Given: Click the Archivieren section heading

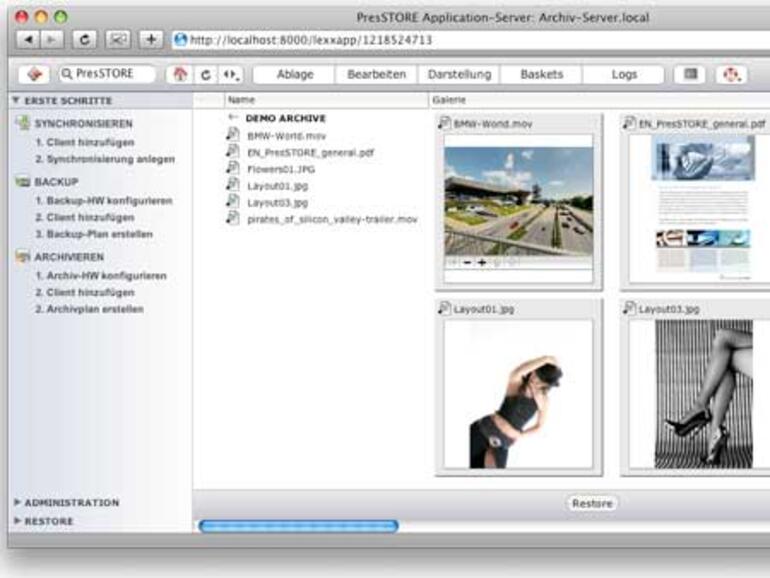Looking at the screenshot, I should 69,257.
